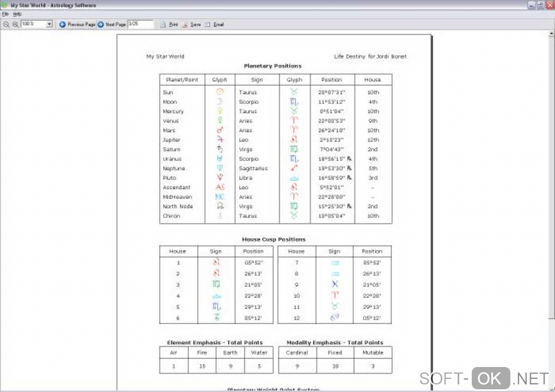Click the 'Element Emphasis - Total Points' heading
Viewport: 555px width, 392px height.
[x=215, y=343]
